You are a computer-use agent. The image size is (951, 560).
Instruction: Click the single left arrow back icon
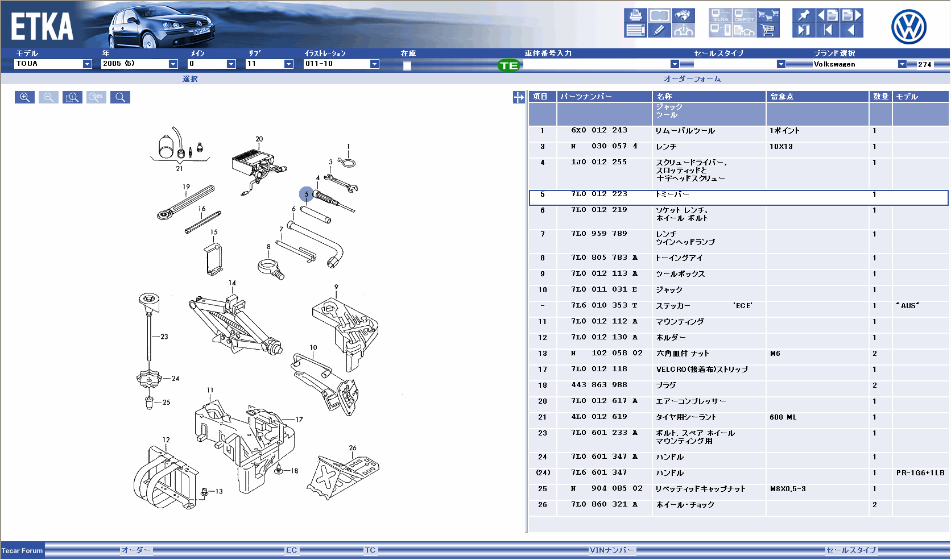(x=851, y=30)
